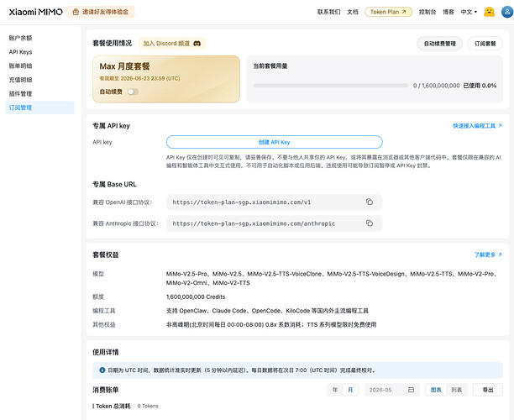Click 联系我们 in top navigation
Image resolution: width=514 pixels, height=420 pixels.
point(328,12)
